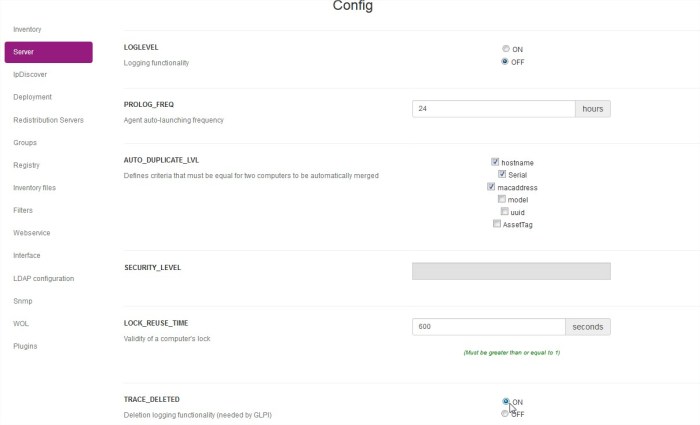Click the PROLOG_FREQ hours input field
This screenshot has height=425, width=700.
pyautogui.click(x=492, y=109)
